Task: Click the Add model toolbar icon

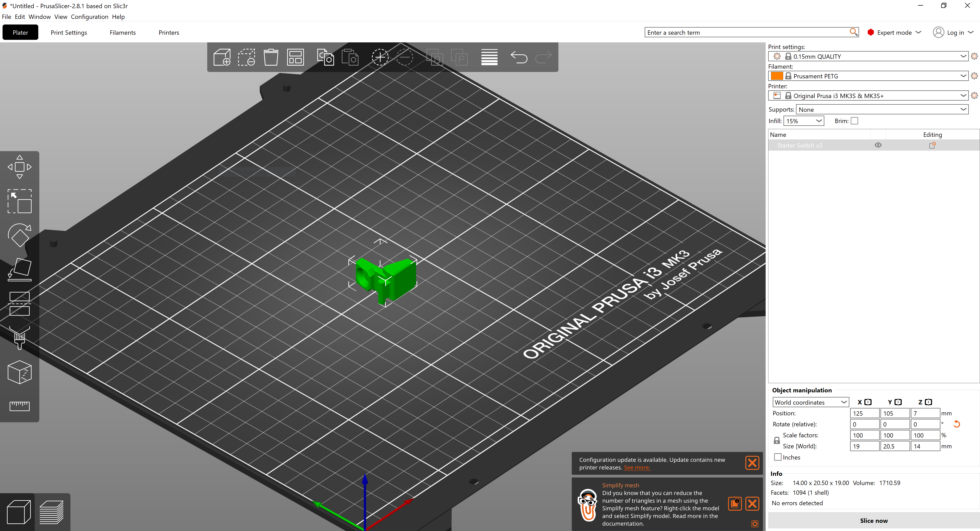Action: coord(222,57)
